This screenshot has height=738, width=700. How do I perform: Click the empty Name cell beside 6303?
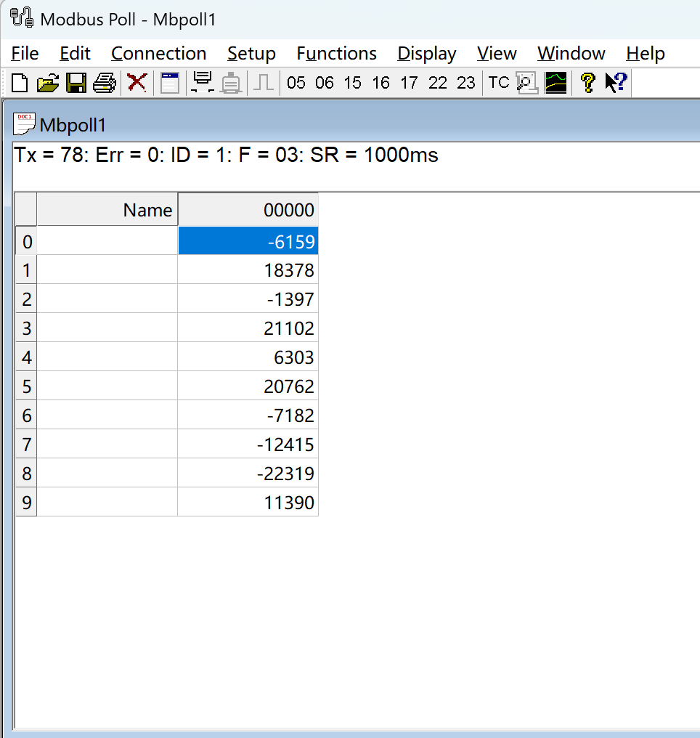pyautogui.click(x=107, y=357)
